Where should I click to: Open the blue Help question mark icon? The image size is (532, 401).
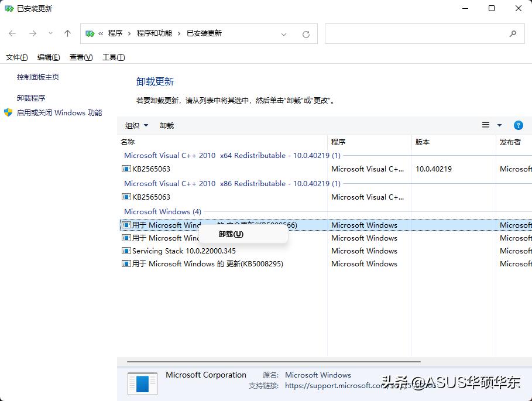(x=518, y=125)
